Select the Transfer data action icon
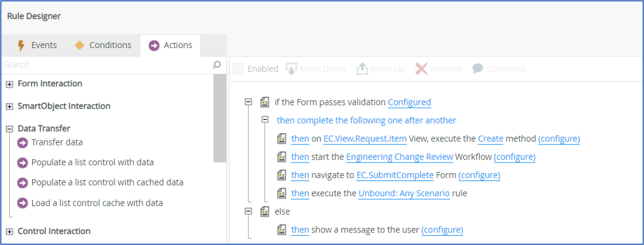The height and width of the screenshot is (245, 644). [22, 143]
